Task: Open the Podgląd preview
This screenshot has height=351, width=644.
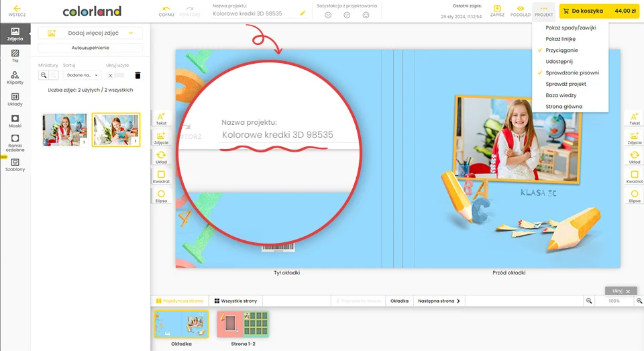Action: coord(521,11)
